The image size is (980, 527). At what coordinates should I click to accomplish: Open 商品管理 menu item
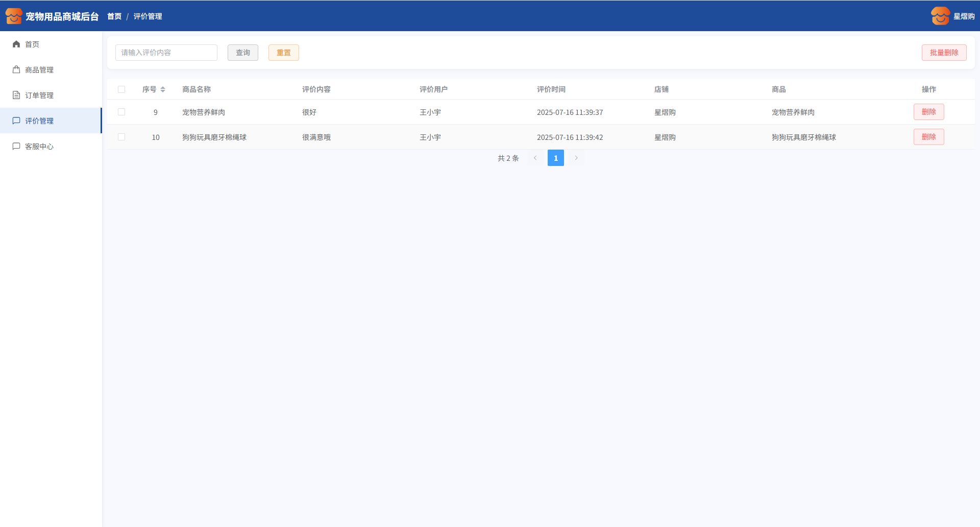click(39, 70)
